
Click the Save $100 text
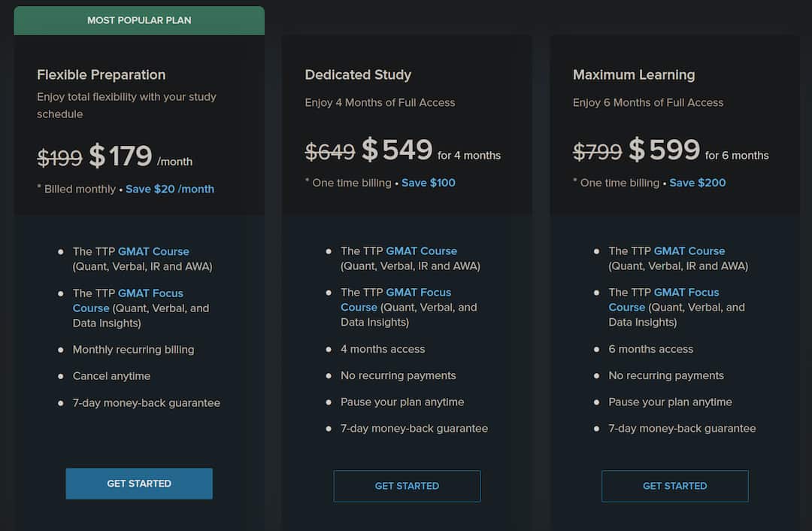[429, 183]
